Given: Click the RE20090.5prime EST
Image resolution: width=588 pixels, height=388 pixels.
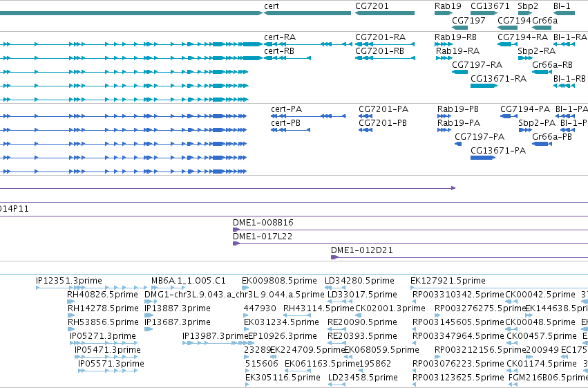Looking at the screenshot, I should (x=336, y=329).
